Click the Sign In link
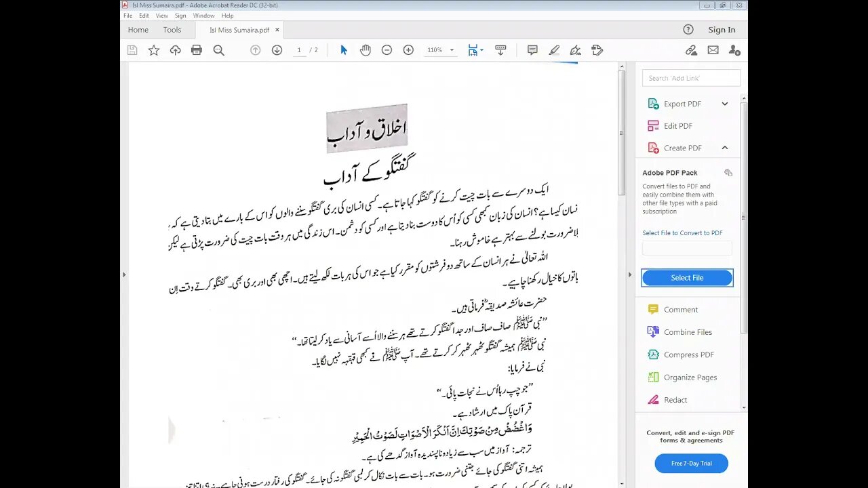This screenshot has width=868, height=488. (x=722, y=30)
